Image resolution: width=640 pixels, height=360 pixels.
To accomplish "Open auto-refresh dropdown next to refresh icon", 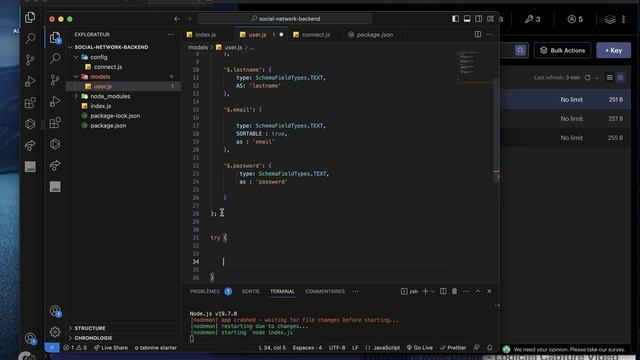I will coord(597,78).
